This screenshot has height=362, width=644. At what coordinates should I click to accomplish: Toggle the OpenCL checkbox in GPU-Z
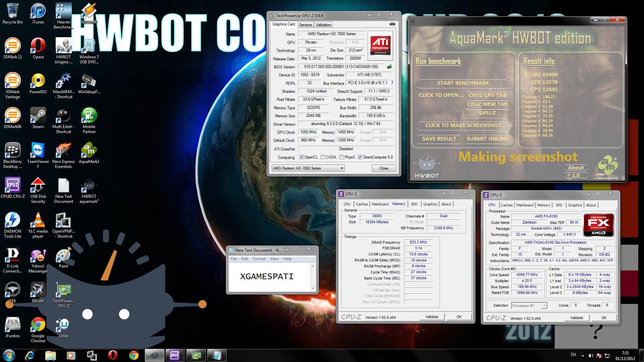302,157
